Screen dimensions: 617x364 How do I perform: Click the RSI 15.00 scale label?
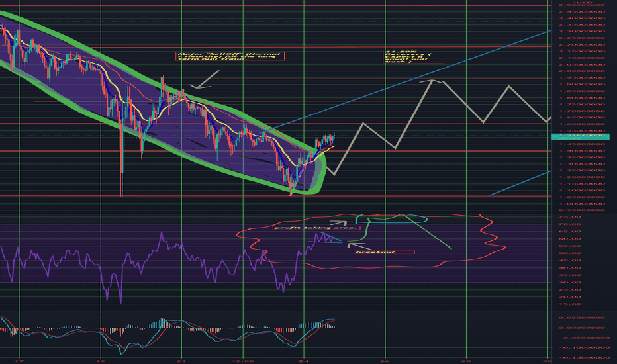[x=570, y=304]
